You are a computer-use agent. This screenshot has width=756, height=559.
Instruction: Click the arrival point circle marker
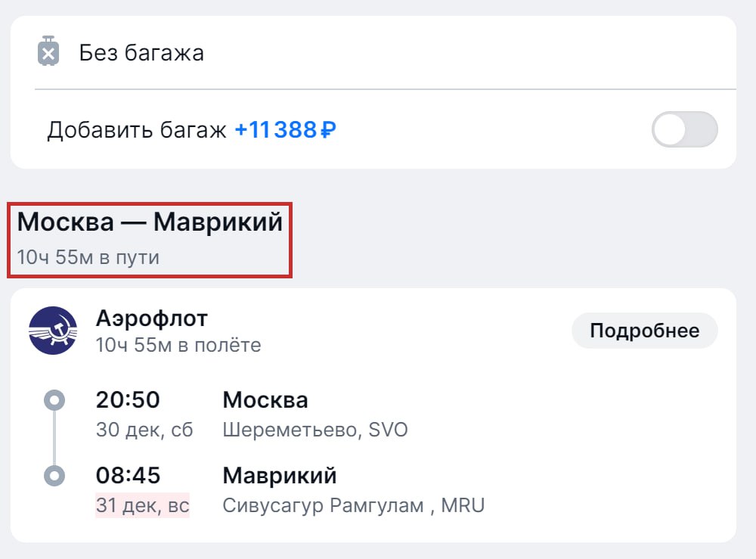click(x=54, y=476)
